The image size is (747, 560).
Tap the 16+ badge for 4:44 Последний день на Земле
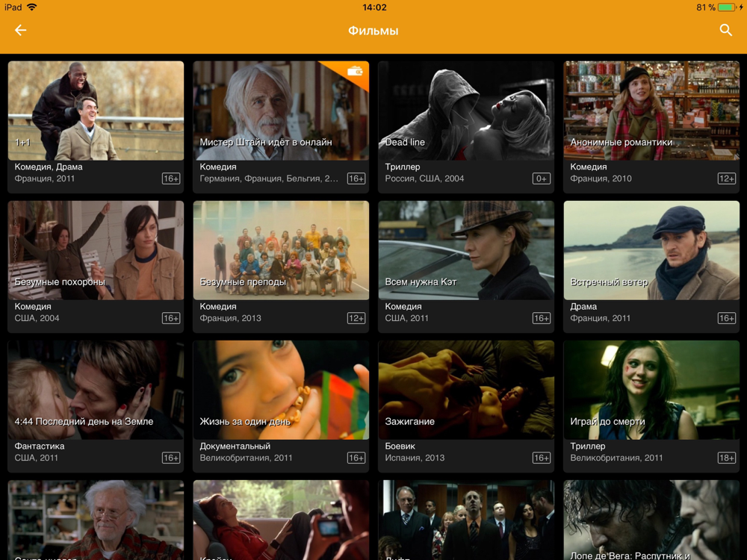click(x=171, y=458)
